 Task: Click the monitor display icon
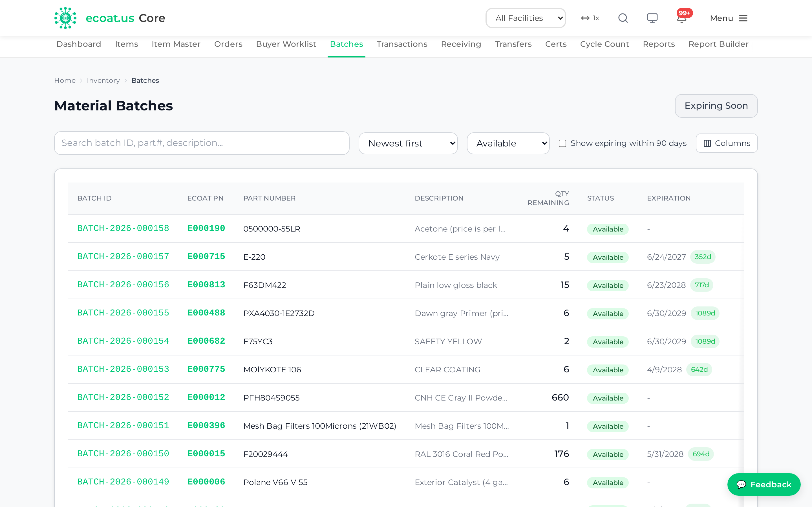click(652, 18)
